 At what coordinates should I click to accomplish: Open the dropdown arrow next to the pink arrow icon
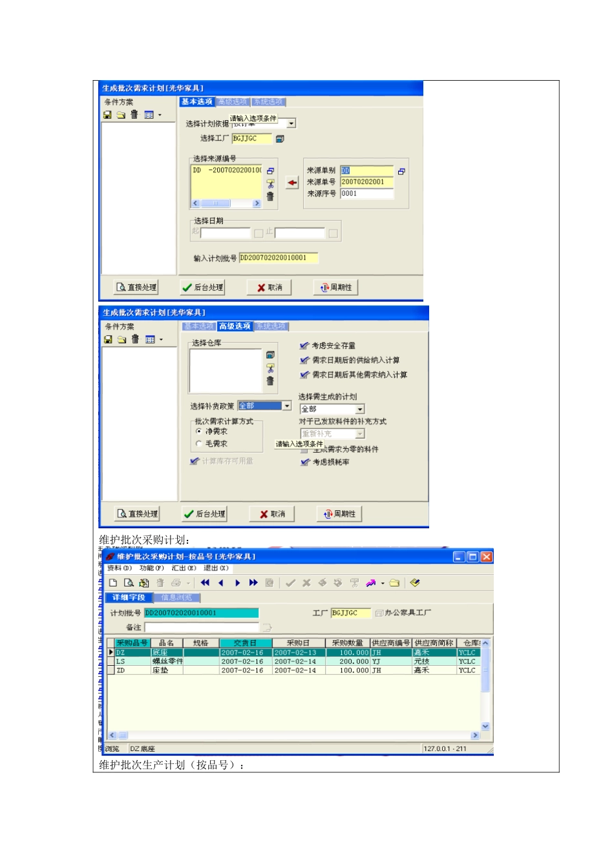tap(383, 583)
